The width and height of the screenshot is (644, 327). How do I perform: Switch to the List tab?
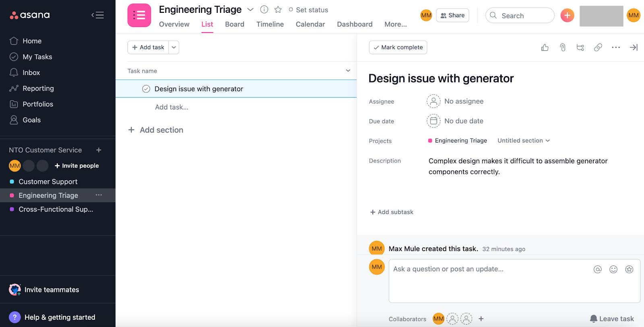pos(207,24)
